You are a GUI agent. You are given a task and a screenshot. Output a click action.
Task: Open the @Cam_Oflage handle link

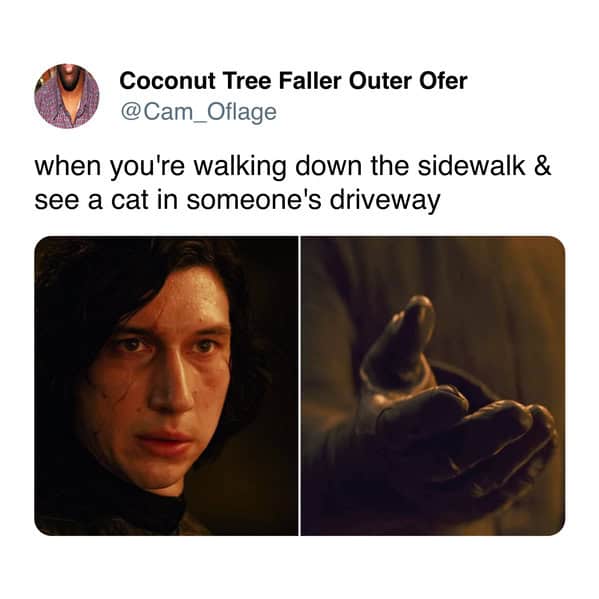[x=199, y=112]
